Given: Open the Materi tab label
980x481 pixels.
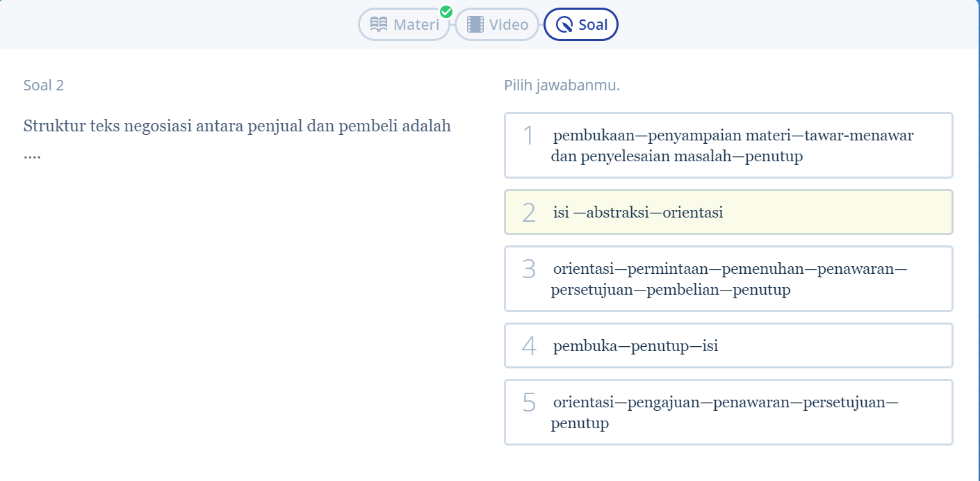Looking at the screenshot, I should point(416,25).
